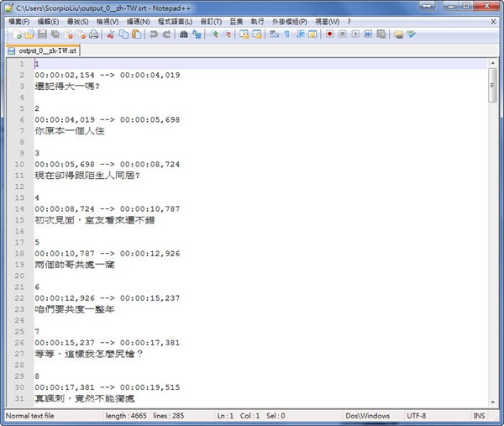Create a new document with the New icon
The width and height of the screenshot is (504, 426).
click(x=17, y=34)
